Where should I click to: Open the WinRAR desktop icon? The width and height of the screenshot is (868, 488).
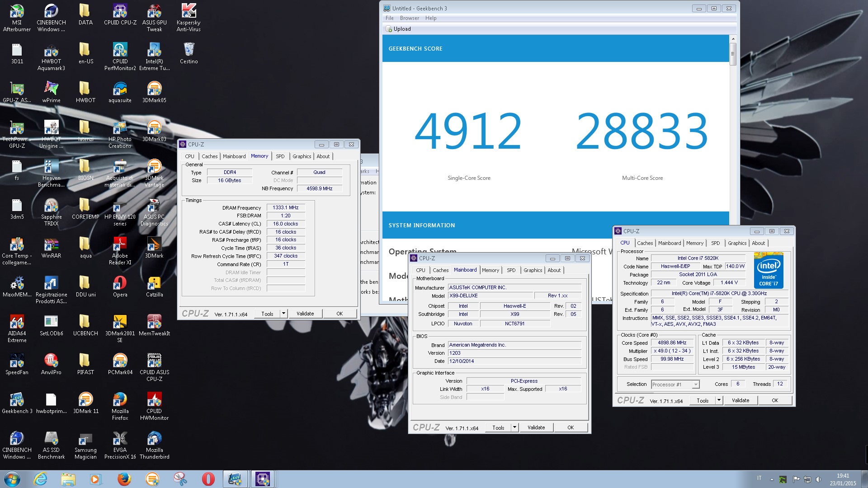tap(51, 247)
